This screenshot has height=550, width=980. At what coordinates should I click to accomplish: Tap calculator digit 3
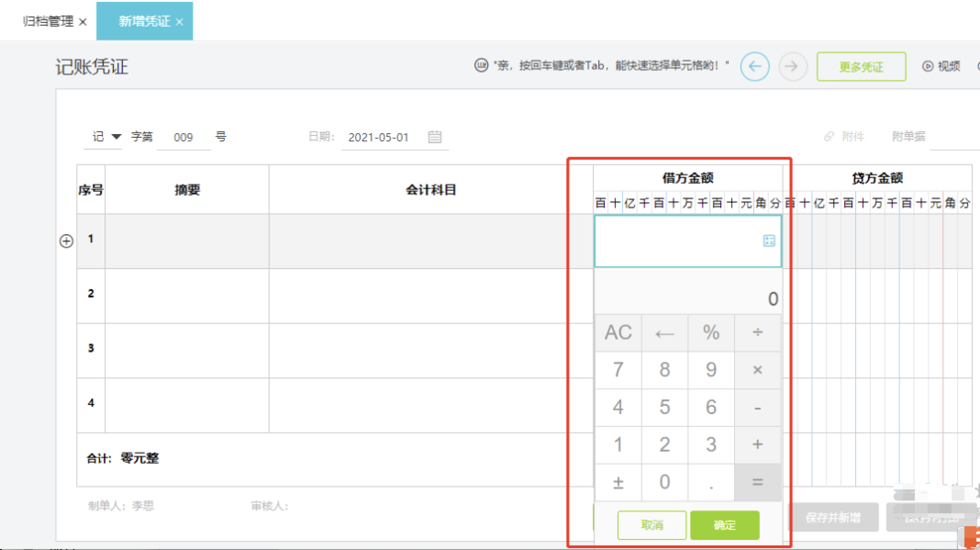(x=711, y=444)
